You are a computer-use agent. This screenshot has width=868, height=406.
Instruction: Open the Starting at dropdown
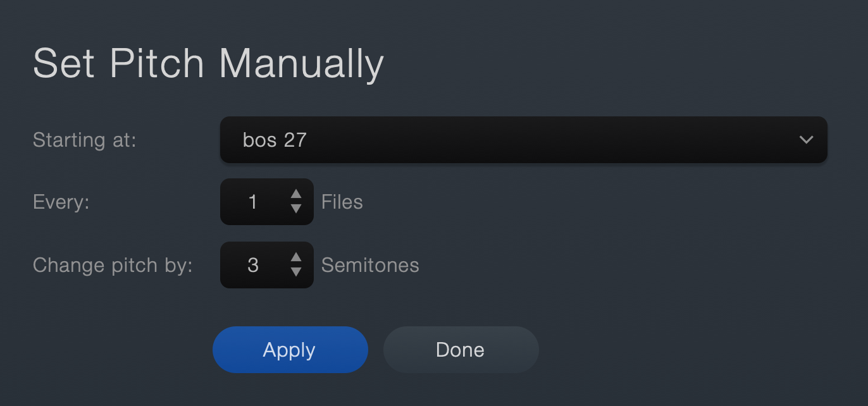(x=523, y=140)
